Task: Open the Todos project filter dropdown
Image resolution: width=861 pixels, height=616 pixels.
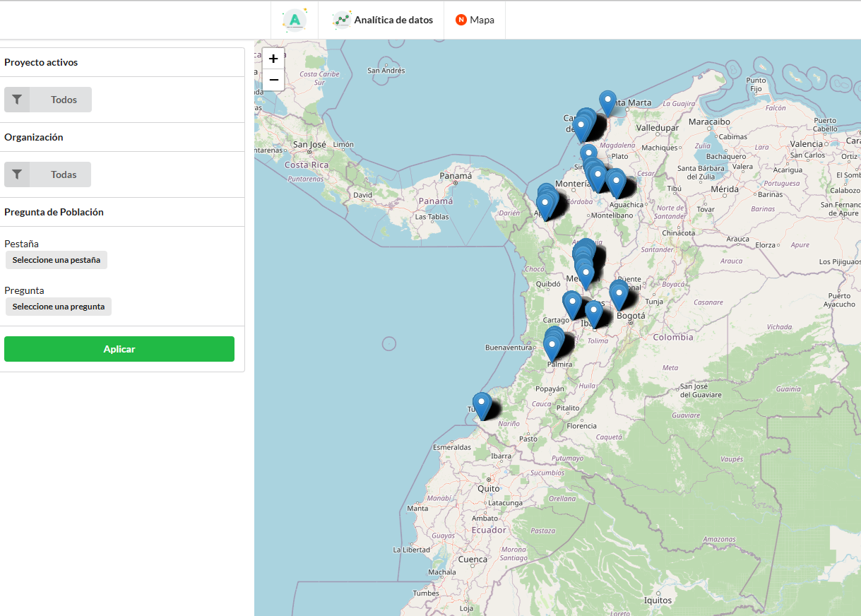Action: pos(64,100)
